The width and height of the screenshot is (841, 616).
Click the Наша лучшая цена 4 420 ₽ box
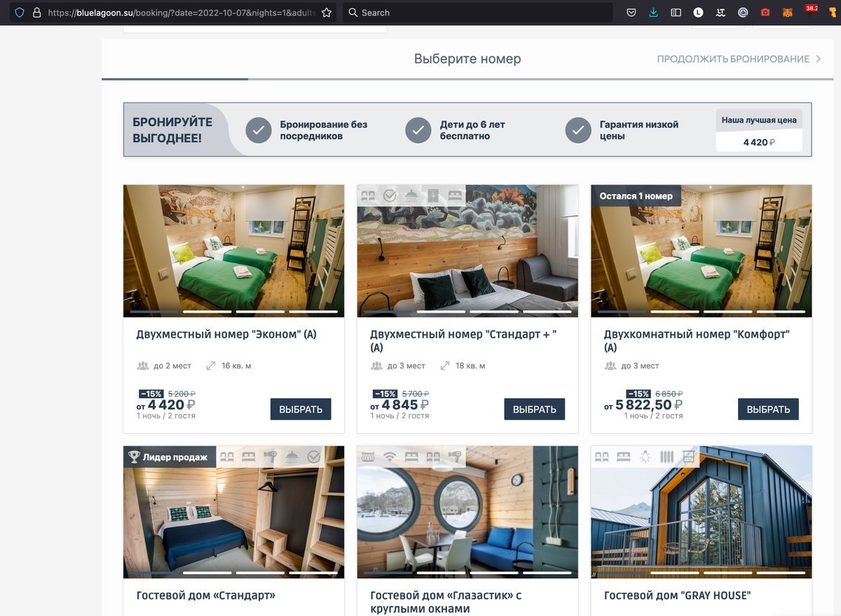coord(759,130)
